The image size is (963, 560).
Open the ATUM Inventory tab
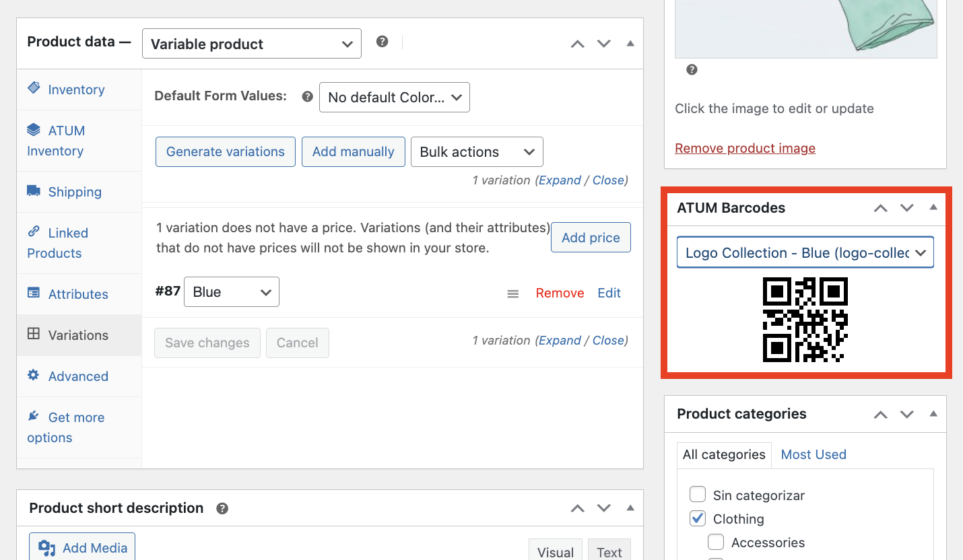(x=79, y=141)
